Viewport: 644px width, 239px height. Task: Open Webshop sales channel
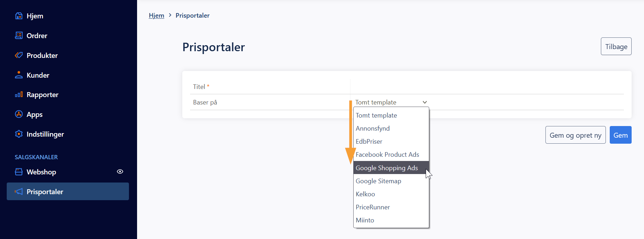[41, 172]
